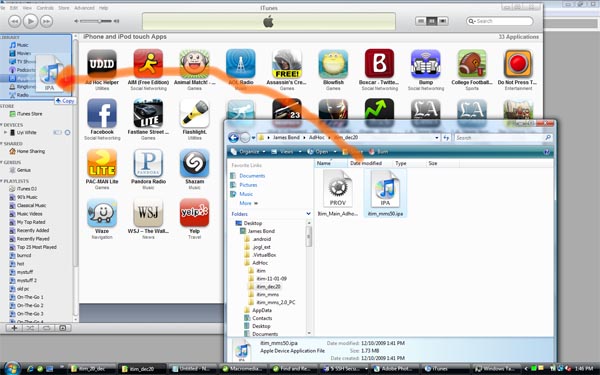Click the iTunes Previous track button

coord(15,21)
